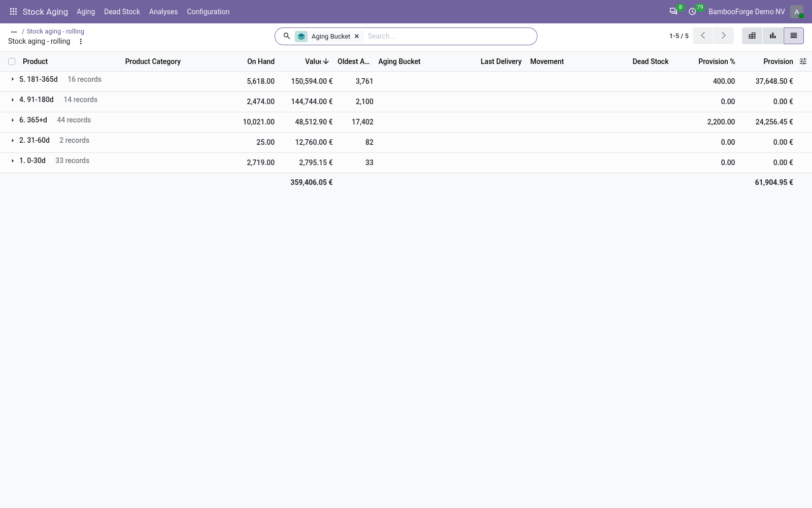Sort by the Product Category column header
Screen dimensions: 812x508
click(153, 61)
